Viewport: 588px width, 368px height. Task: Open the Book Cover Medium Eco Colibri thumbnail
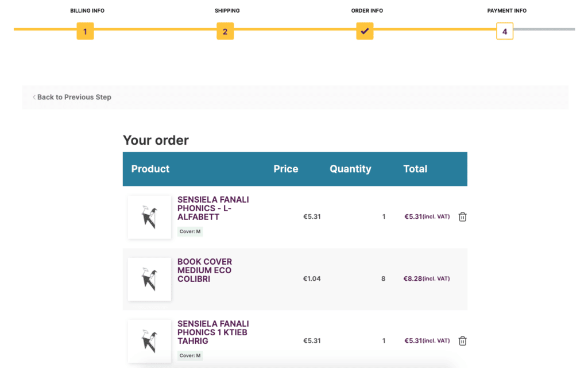(x=149, y=279)
